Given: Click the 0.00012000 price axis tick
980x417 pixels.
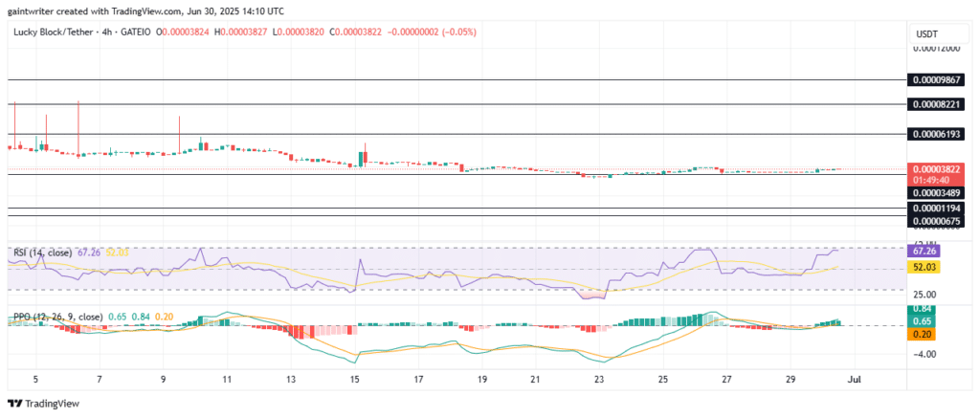Looking at the screenshot, I should point(934,51).
